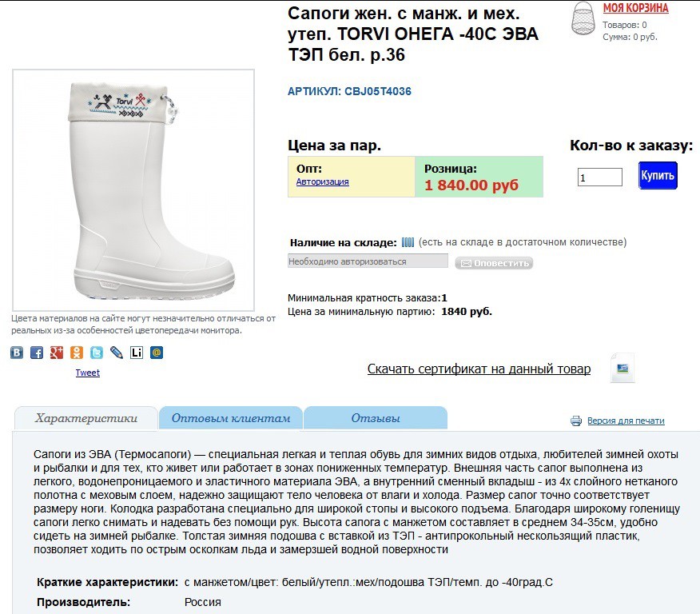
Task: Share via Odnoklassniki icon
Action: click(x=77, y=353)
